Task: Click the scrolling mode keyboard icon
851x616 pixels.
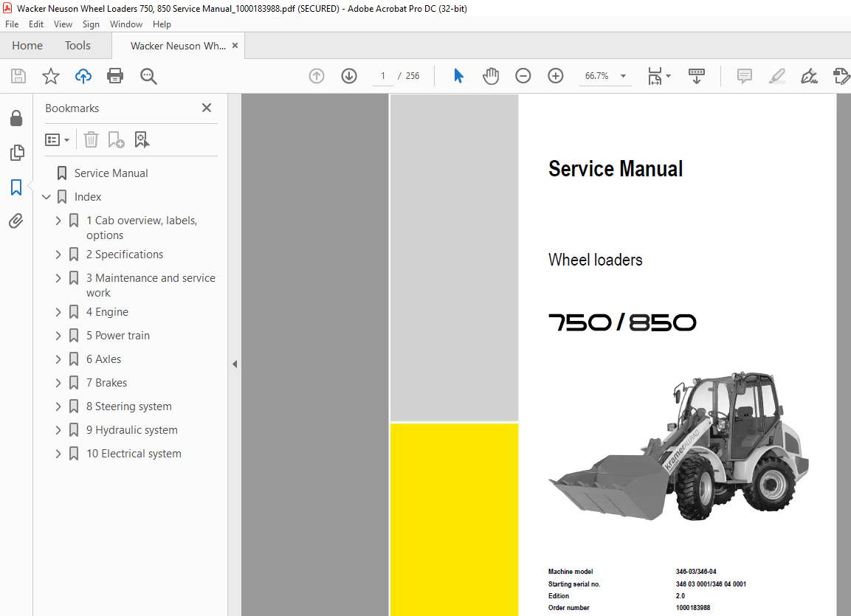Action: [696, 76]
